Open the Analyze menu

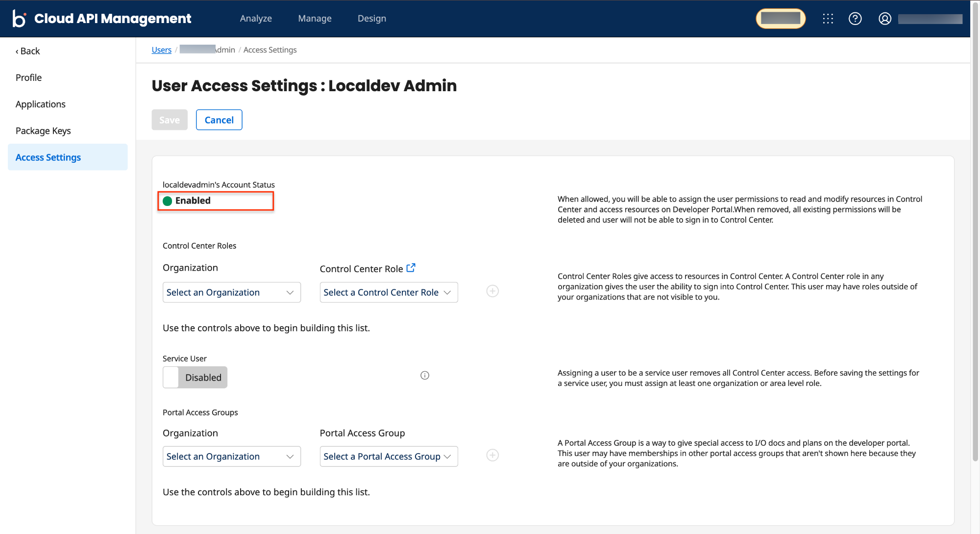click(256, 19)
